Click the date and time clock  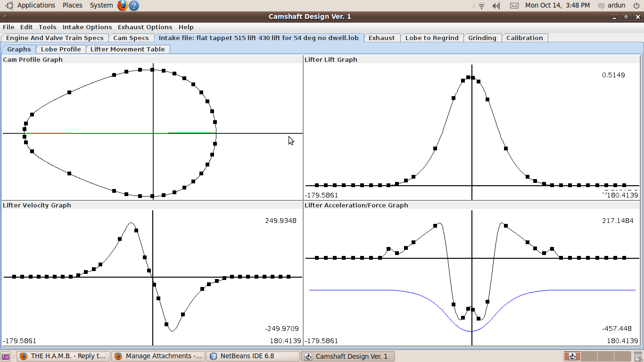pyautogui.click(x=557, y=6)
